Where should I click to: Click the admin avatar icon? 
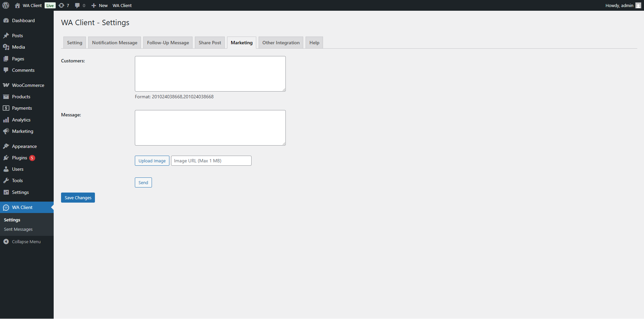[x=638, y=5]
